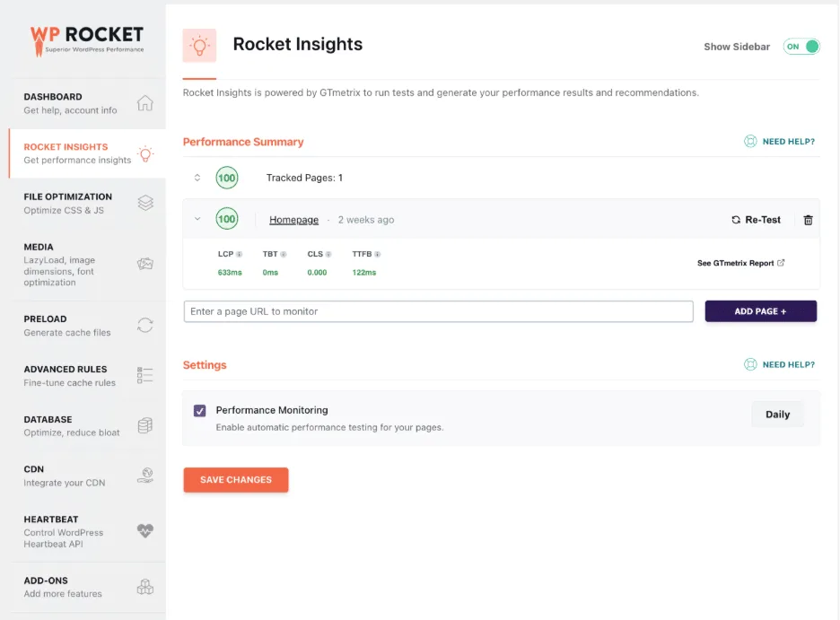Click the Rocket Insights header lightbulb icon
Screen dimensions: 840x620
coord(199,46)
